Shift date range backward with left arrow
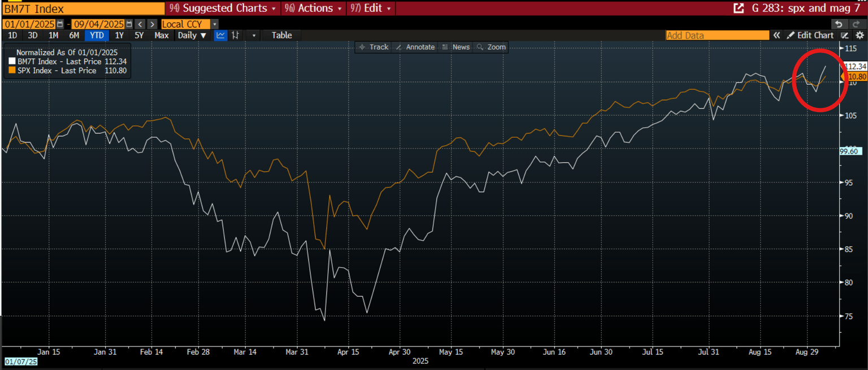The height and width of the screenshot is (370, 868). point(141,24)
